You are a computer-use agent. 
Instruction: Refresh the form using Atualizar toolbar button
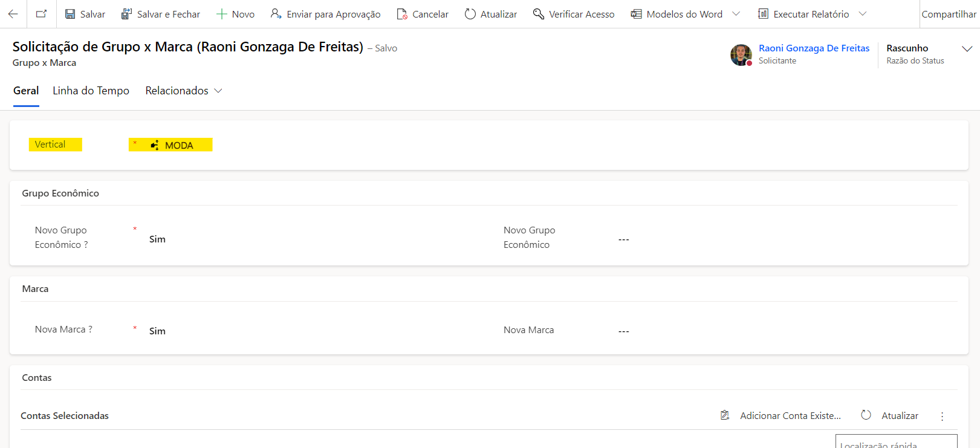click(491, 14)
